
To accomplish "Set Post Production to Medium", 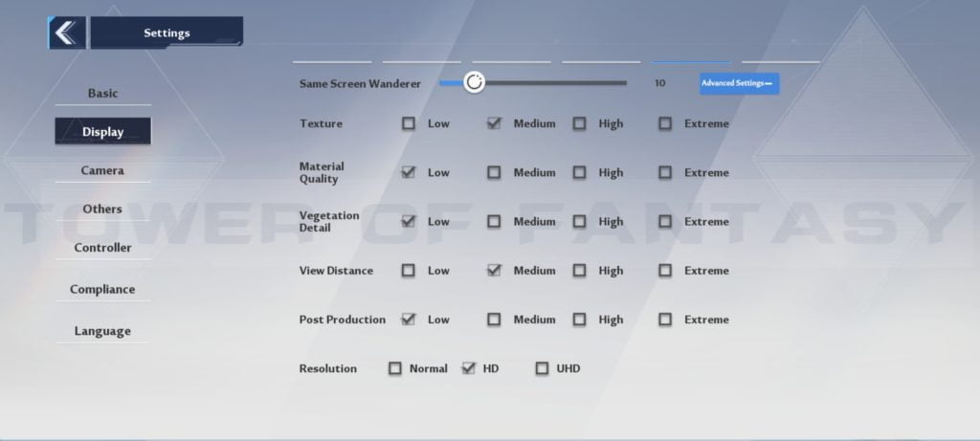I will [494, 320].
